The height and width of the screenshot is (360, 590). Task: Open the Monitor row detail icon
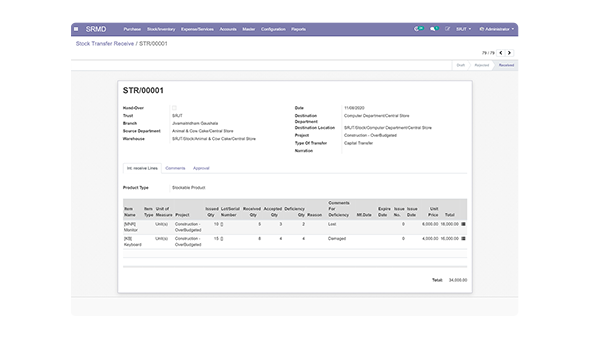click(464, 224)
